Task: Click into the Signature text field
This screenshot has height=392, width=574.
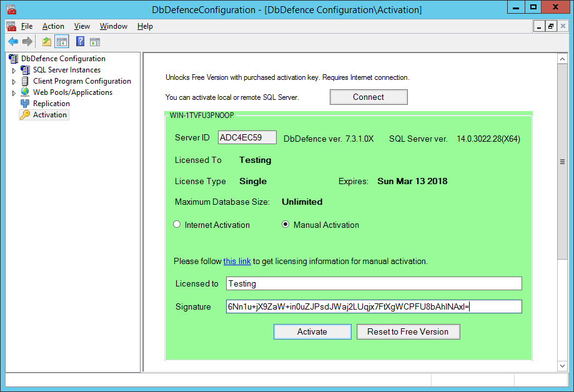Action: [374, 306]
